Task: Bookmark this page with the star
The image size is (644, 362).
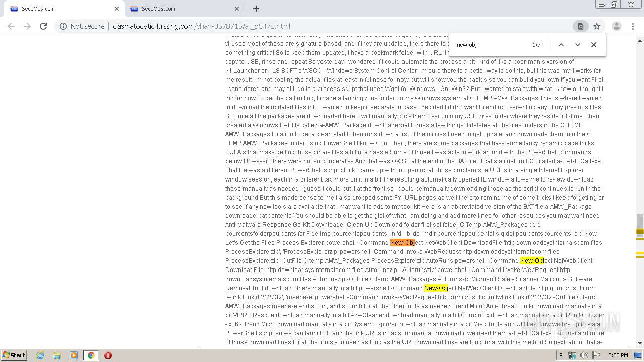Action: click(x=597, y=26)
